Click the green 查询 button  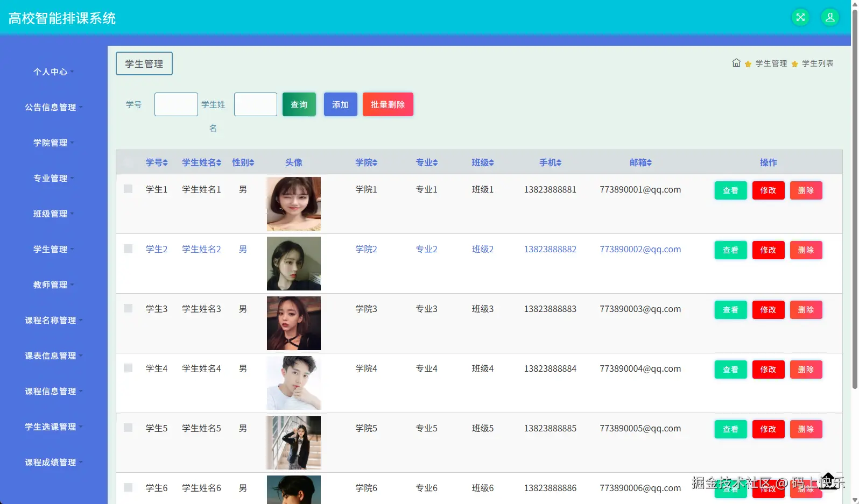click(x=299, y=104)
